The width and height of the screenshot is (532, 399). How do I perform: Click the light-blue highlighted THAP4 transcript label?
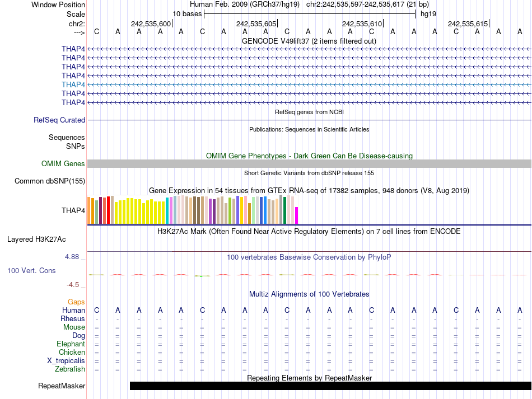[73, 85]
